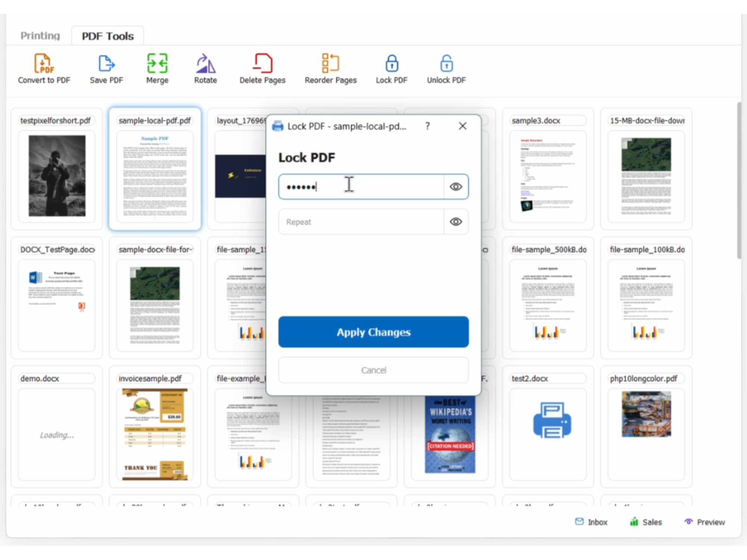The image size is (747, 560).
Task: Open the Merge tool
Action: [157, 68]
